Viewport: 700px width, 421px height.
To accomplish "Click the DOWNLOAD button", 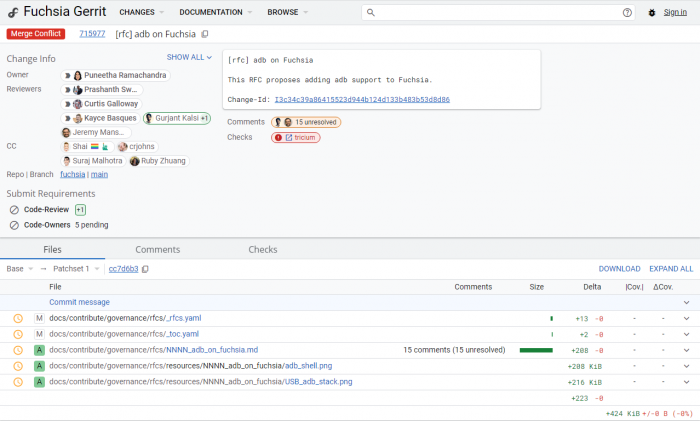I will (619, 269).
